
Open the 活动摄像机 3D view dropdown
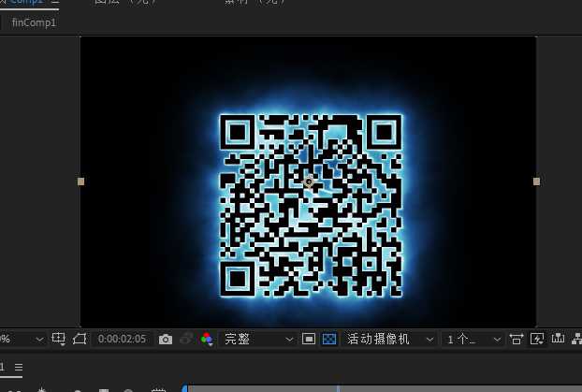(x=389, y=339)
